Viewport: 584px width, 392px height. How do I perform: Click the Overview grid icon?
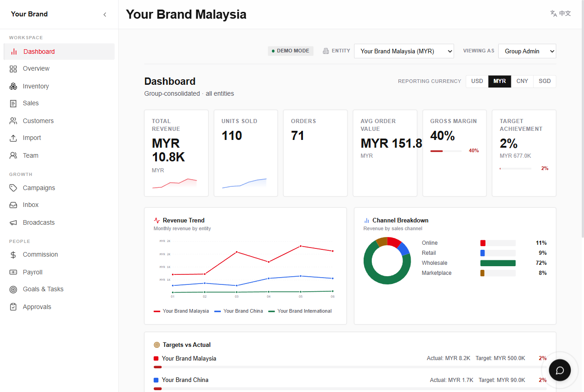click(14, 69)
